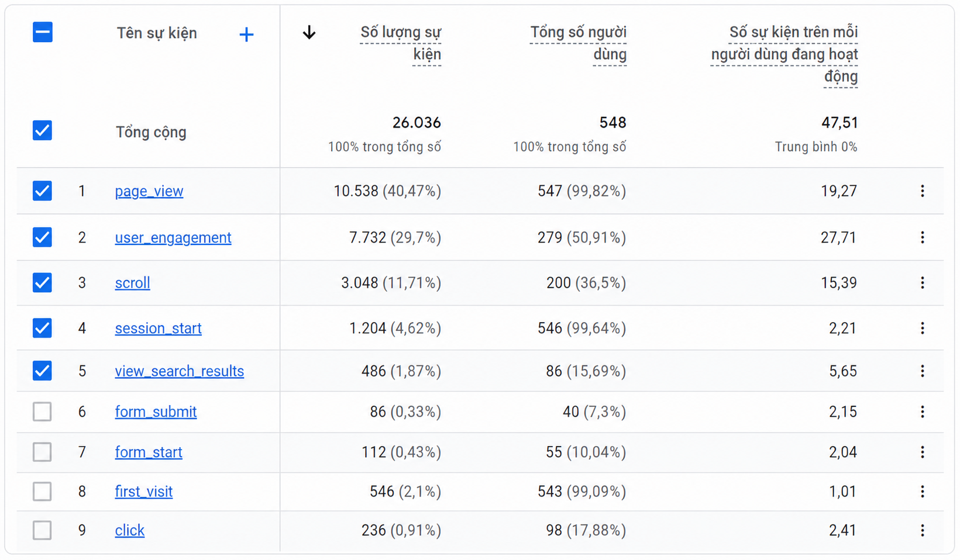
Task: Uncheck the Tổng cộng totals checkbox
Action: 42,130
